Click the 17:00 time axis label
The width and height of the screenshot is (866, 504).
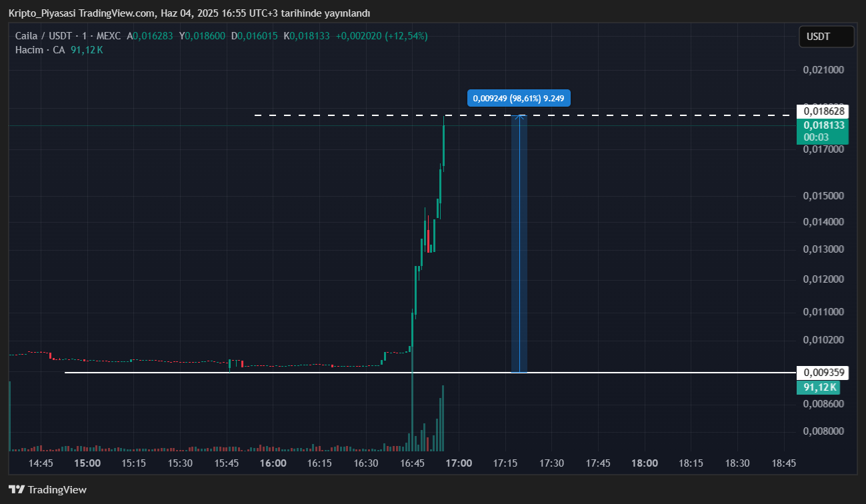pyautogui.click(x=459, y=463)
